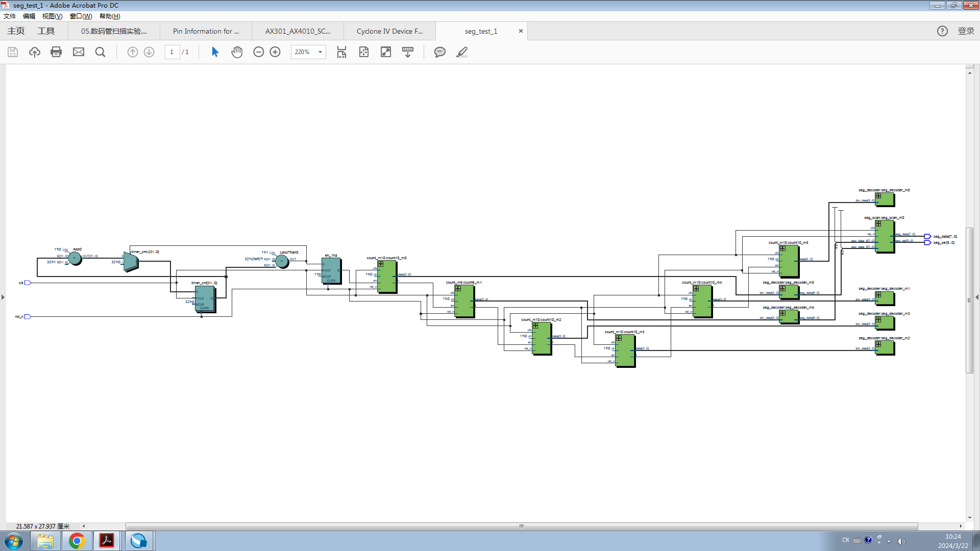Click the previous page navigation icon

click(x=133, y=52)
